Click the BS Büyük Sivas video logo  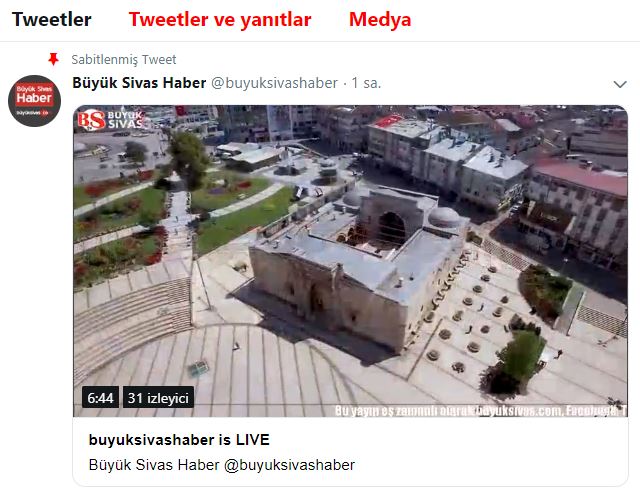(110, 120)
